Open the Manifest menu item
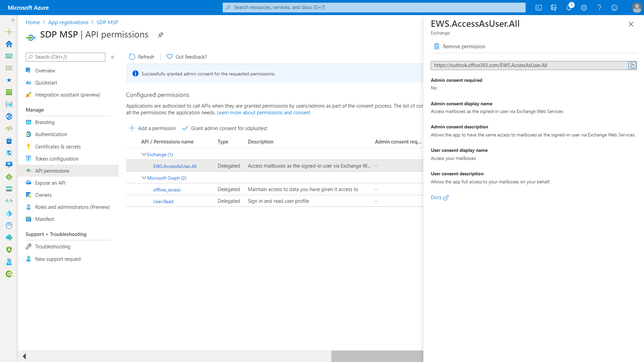 coord(44,219)
